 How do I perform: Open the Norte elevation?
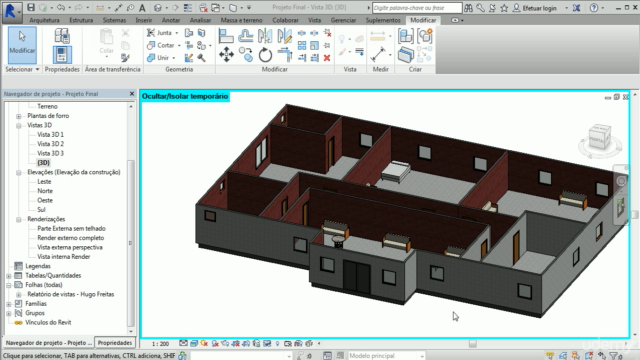(x=45, y=191)
